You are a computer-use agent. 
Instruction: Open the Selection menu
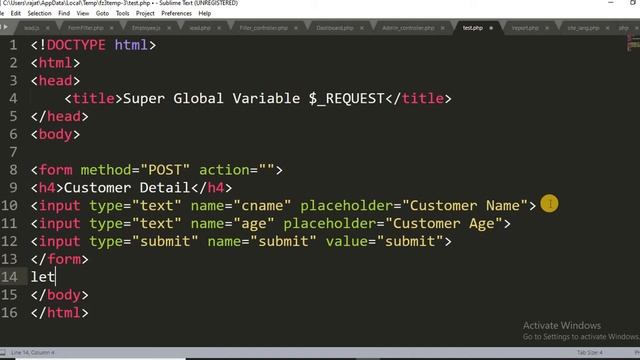(x=39, y=13)
